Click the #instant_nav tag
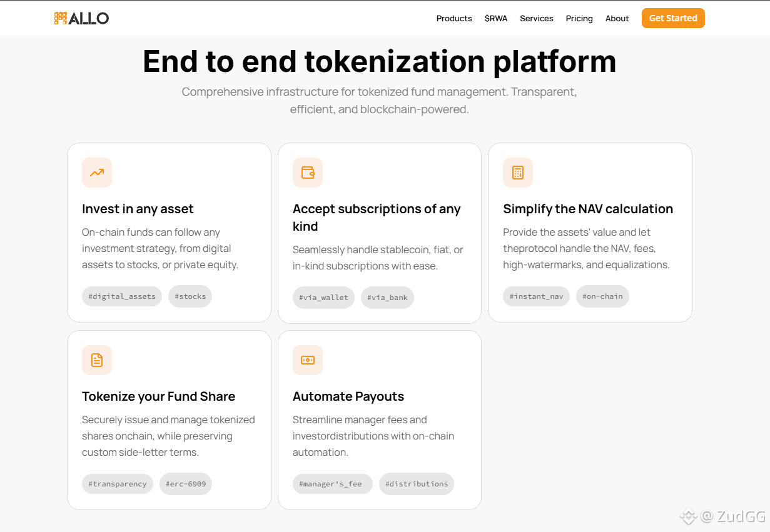770x532 pixels. pyautogui.click(x=536, y=296)
